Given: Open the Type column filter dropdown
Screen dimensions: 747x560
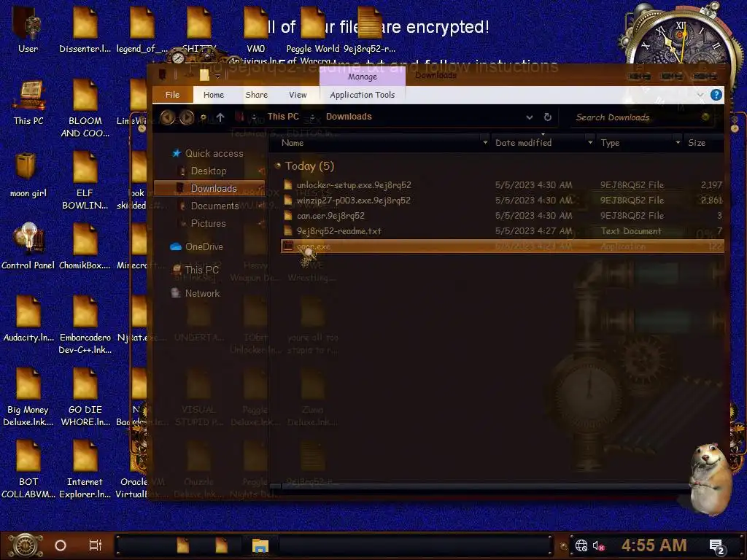Looking at the screenshot, I should pyautogui.click(x=678, y=142).
